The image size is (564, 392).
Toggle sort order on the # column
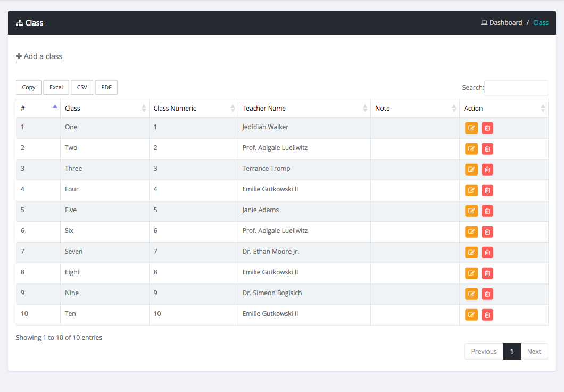tap(38, 109)
